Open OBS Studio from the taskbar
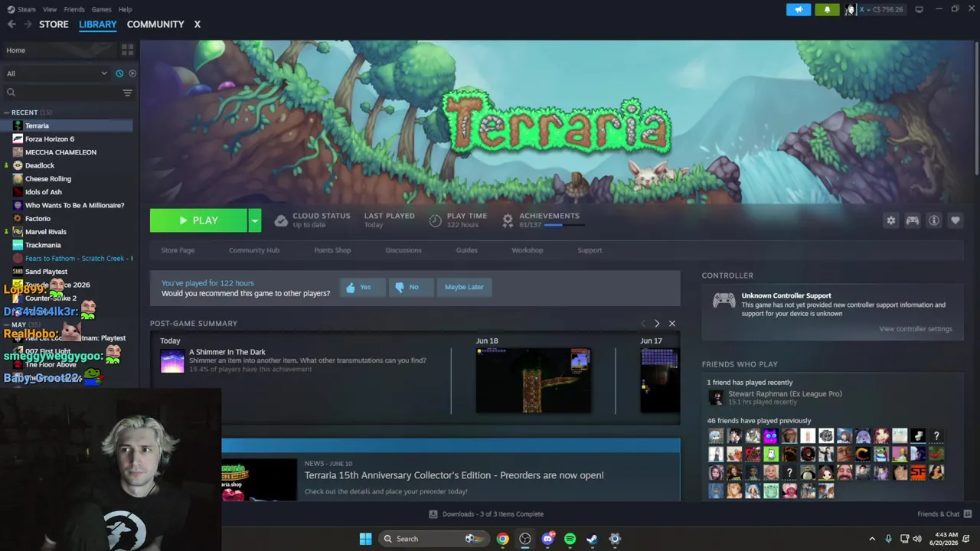Viewport: 980px width, 551px height. [525, 539]
